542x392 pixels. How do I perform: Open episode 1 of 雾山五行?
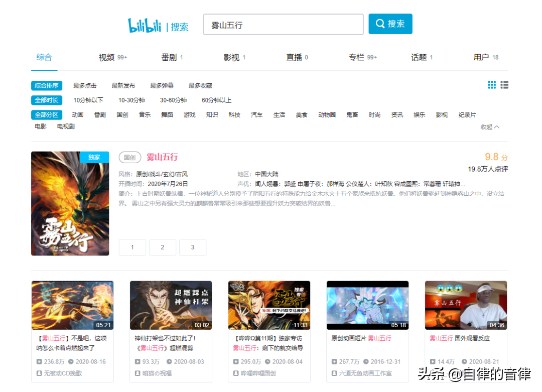point(132,247)
